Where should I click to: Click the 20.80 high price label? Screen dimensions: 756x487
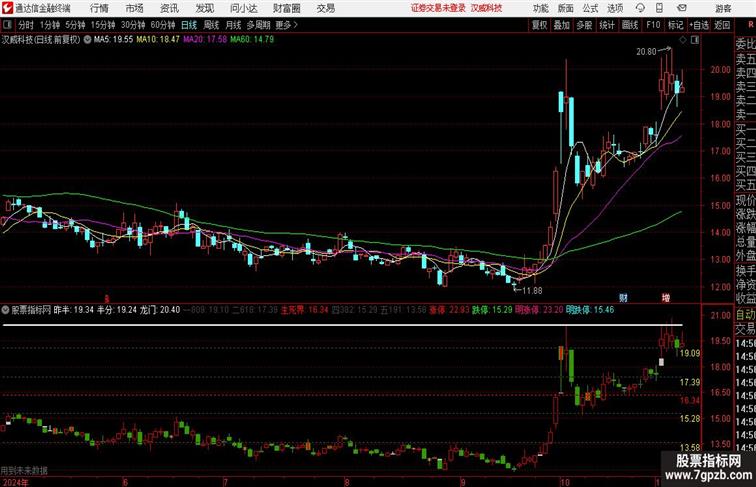[646, 52]
